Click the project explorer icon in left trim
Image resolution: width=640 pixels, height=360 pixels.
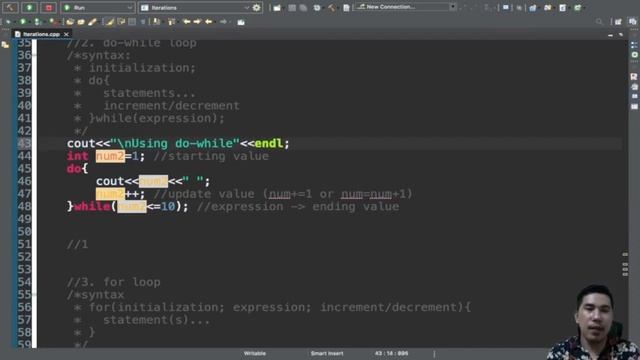[x=5, y=45]
